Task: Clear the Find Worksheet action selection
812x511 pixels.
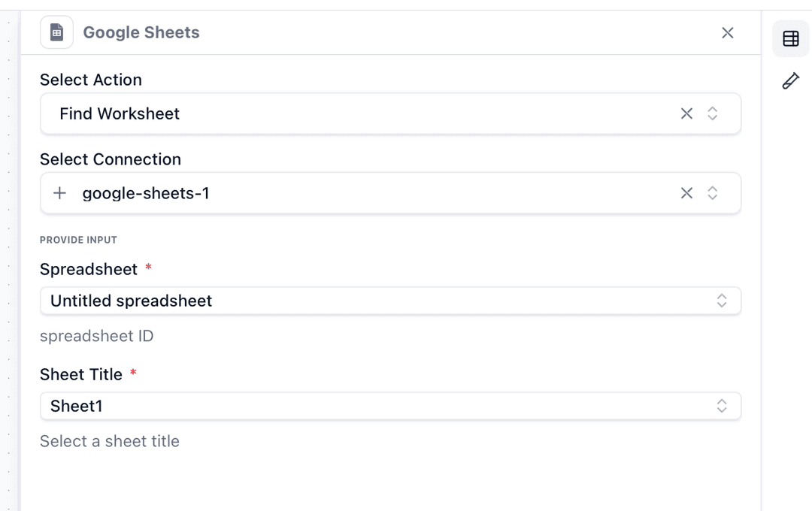Action: (x=686, y=113)
